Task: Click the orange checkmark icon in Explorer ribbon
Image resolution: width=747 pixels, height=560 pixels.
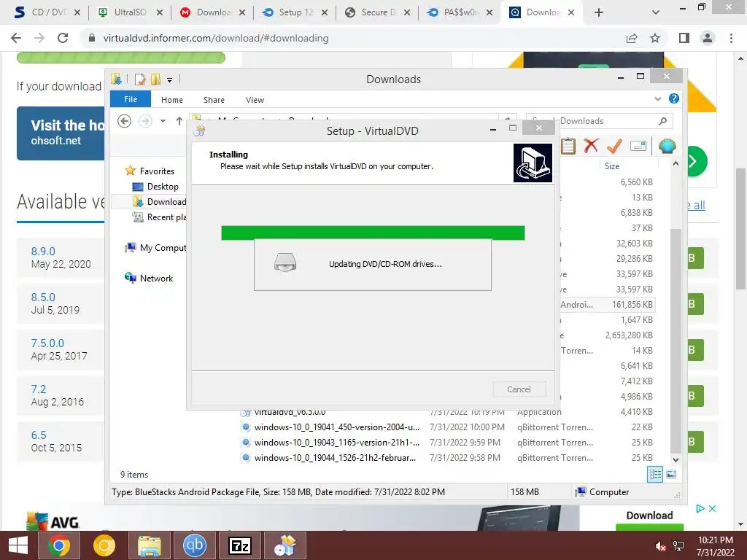Action: [614, 146]
